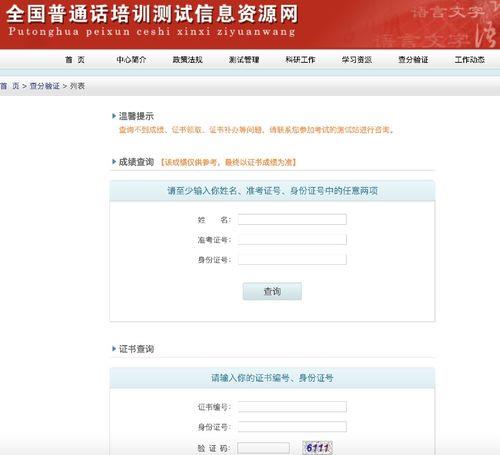
Task: Focus the 身份证号 field in certificate query
Action: click(x=292, y=427)
